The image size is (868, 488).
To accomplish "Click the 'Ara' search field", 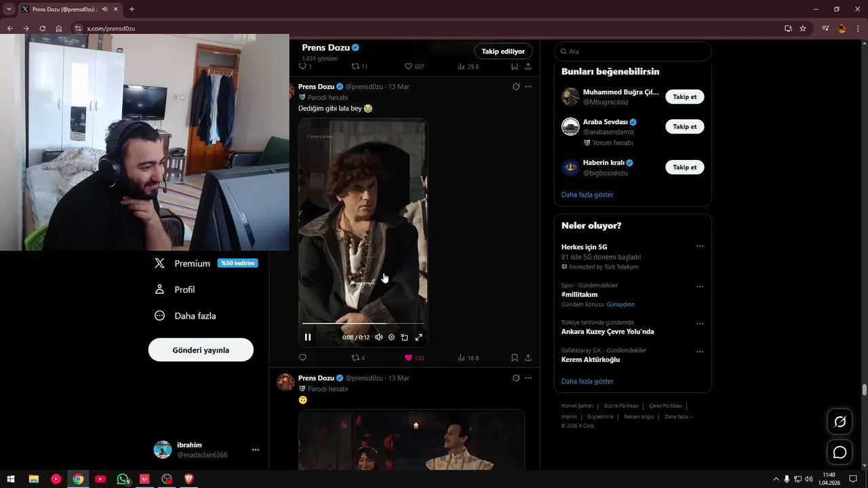I will tap(633, 52).
